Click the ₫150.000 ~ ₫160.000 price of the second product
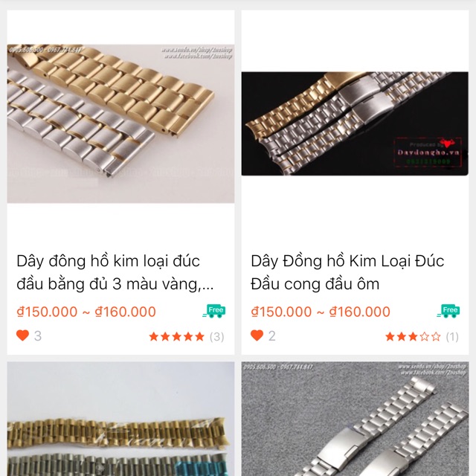 point(321,312)
